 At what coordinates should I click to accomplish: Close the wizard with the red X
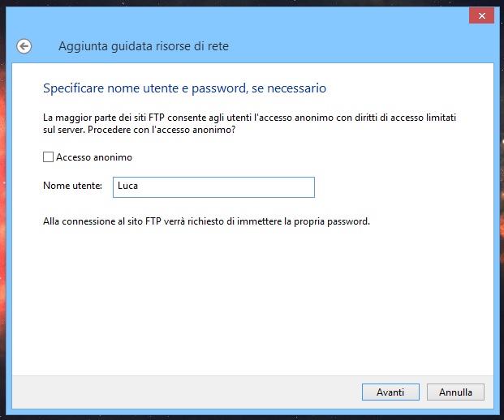tap(481, 16)
